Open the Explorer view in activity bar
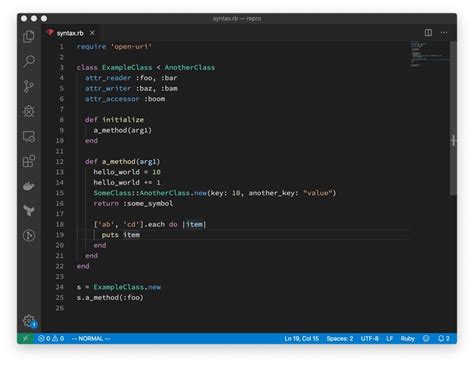Viewport: 474px width, 365px height. click(29, 36)
